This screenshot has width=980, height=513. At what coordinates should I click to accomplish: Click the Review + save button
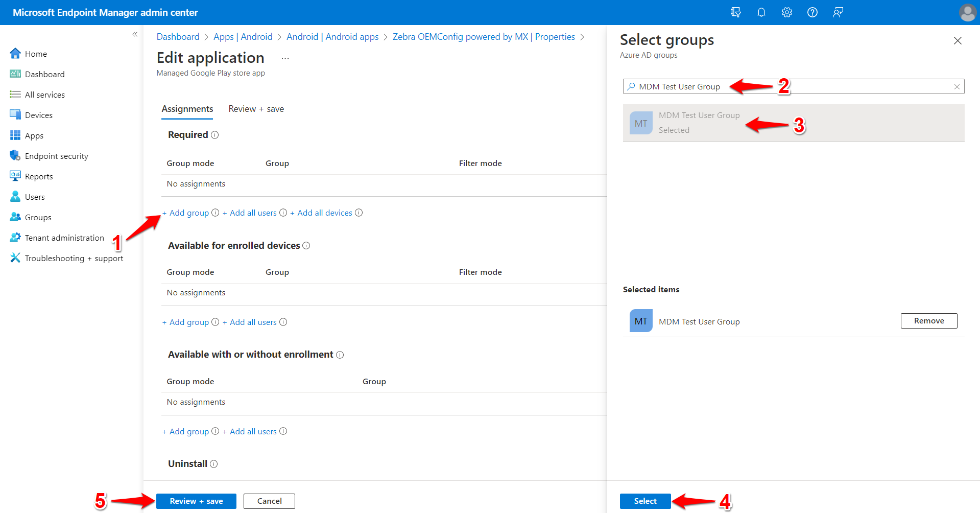point(196,501)
